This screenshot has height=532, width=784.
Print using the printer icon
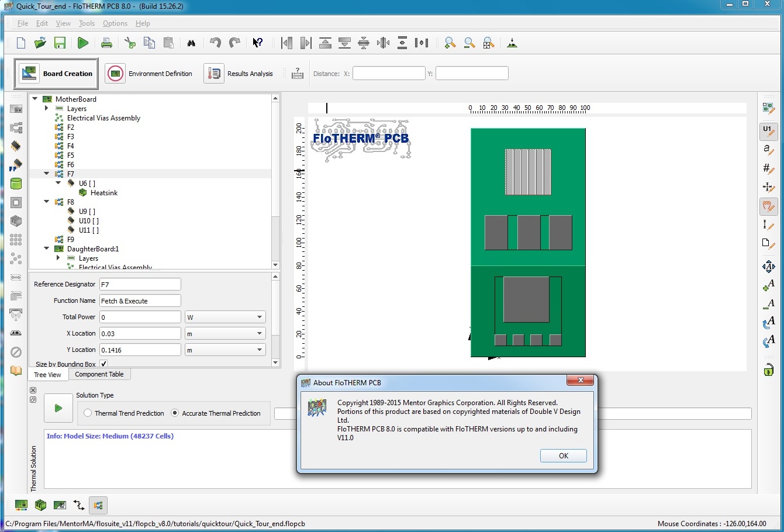(106, 43)
